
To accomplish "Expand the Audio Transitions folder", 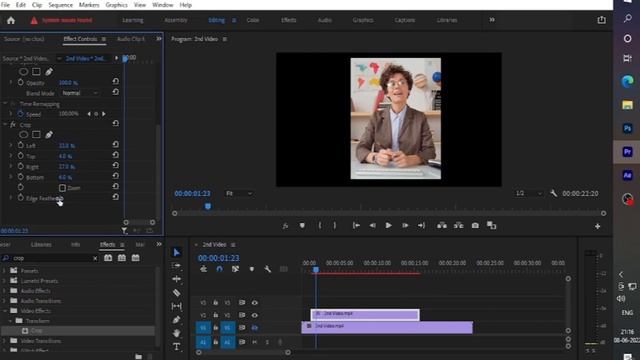I will (5, 301).
